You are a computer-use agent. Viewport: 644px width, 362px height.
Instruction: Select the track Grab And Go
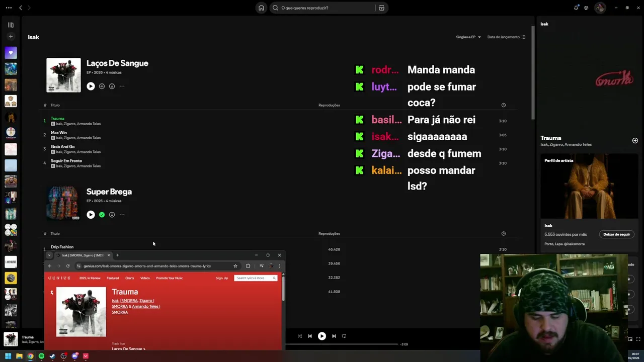pos(62,147)
